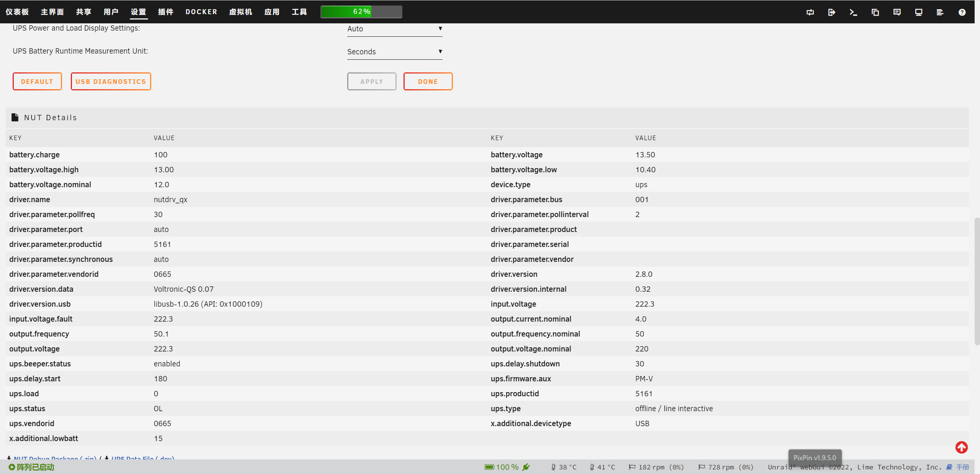Click the switch/refresh arrows icon in header

[x=810, y=12]
